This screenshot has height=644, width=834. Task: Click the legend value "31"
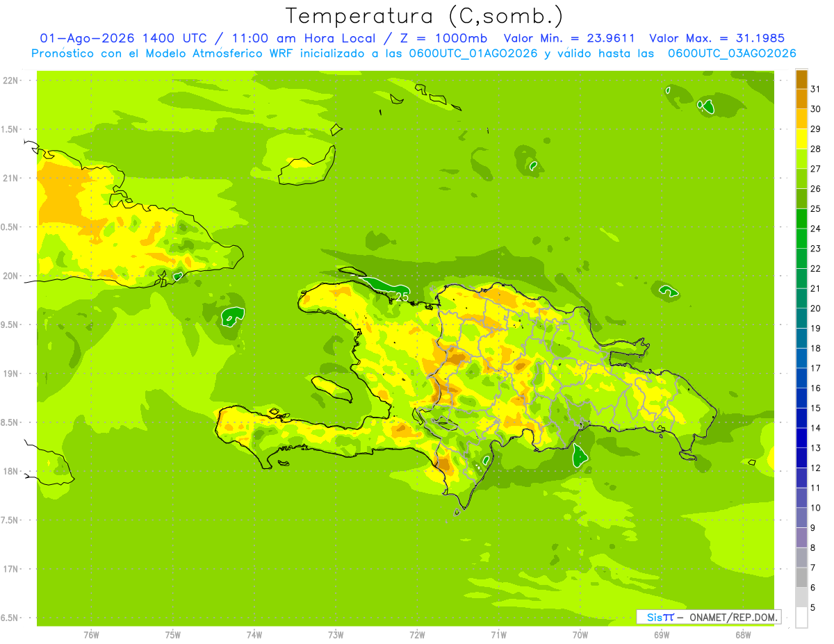[x=815, y=89]
